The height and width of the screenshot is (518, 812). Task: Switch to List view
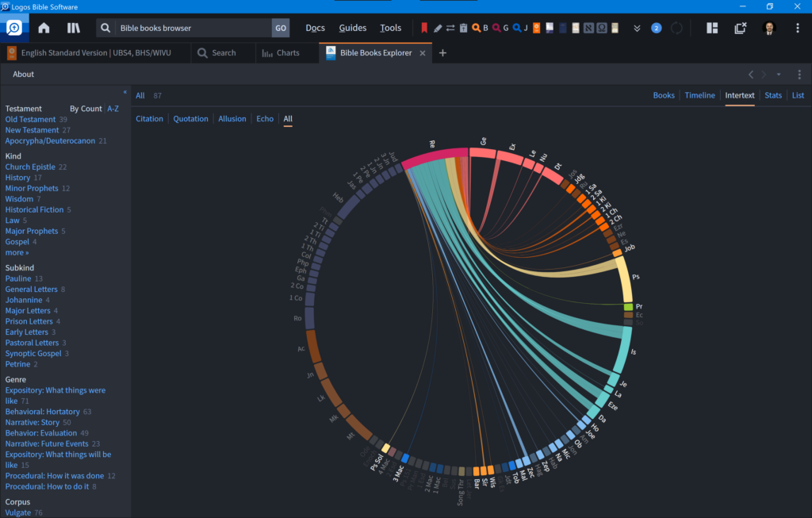click(798, 95)
